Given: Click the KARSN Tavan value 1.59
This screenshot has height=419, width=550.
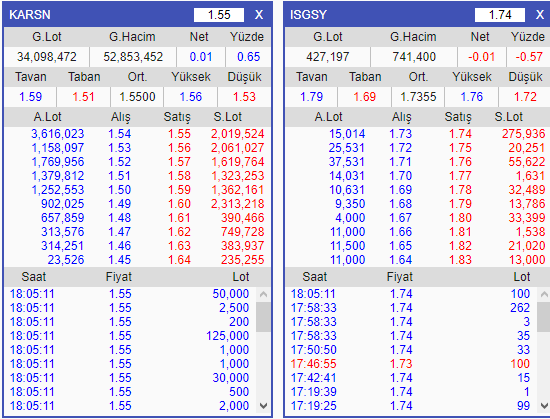Looking at the screenshot, I should (x=31, y=97).
